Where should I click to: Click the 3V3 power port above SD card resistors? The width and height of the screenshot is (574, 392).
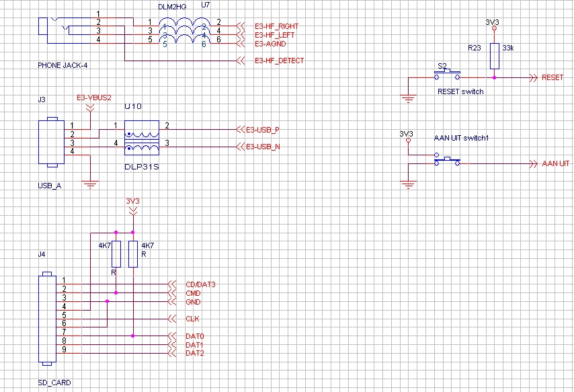click(x=132, y=206)
